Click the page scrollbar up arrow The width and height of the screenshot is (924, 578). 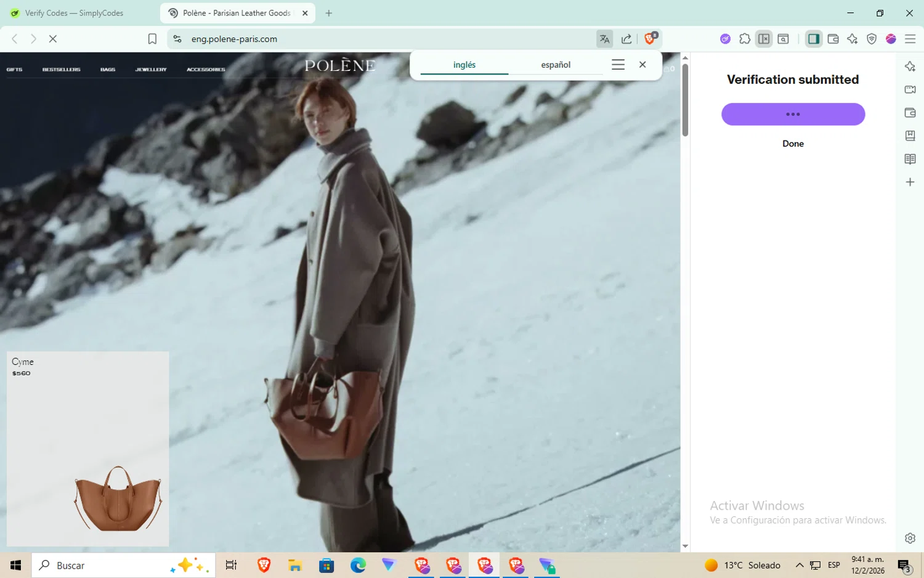(685, 58)
